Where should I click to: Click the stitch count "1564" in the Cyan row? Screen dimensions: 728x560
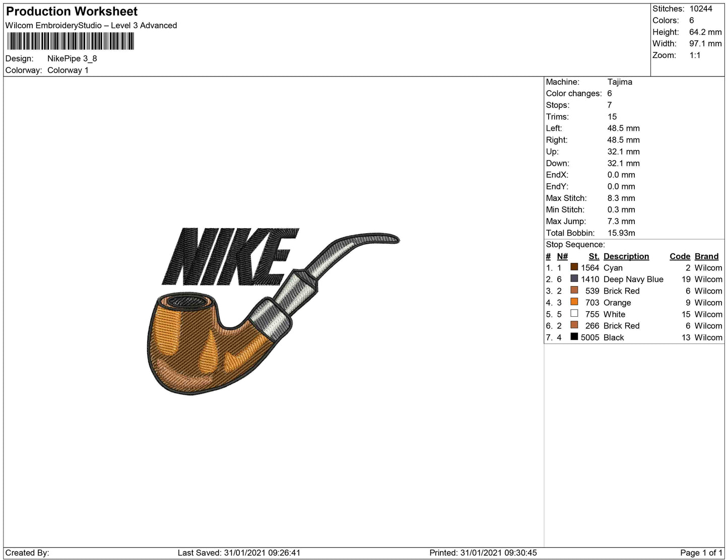tap(590, 268)
